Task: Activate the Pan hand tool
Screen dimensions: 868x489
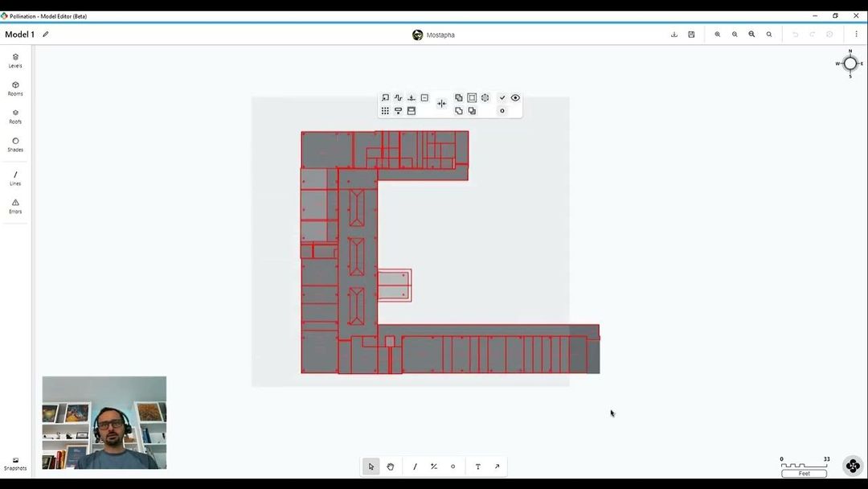Action: point(390,466)
